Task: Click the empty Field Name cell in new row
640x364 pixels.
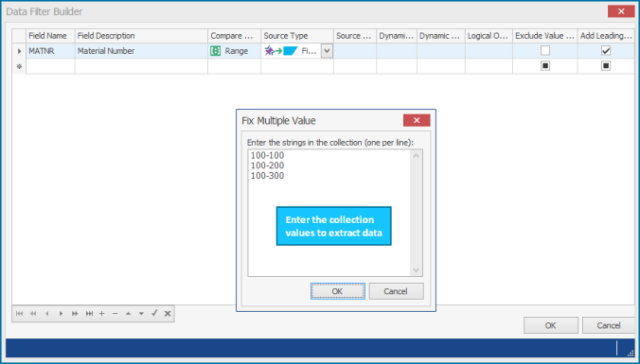Action: point(50,66)
